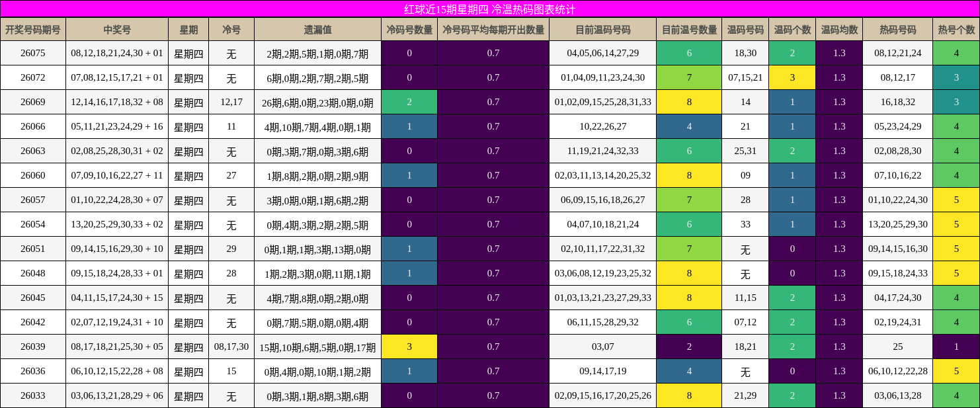This screenshot has height=408, width=980.
Task: Click the 热号个数 column header
Action: click(956, 30)
